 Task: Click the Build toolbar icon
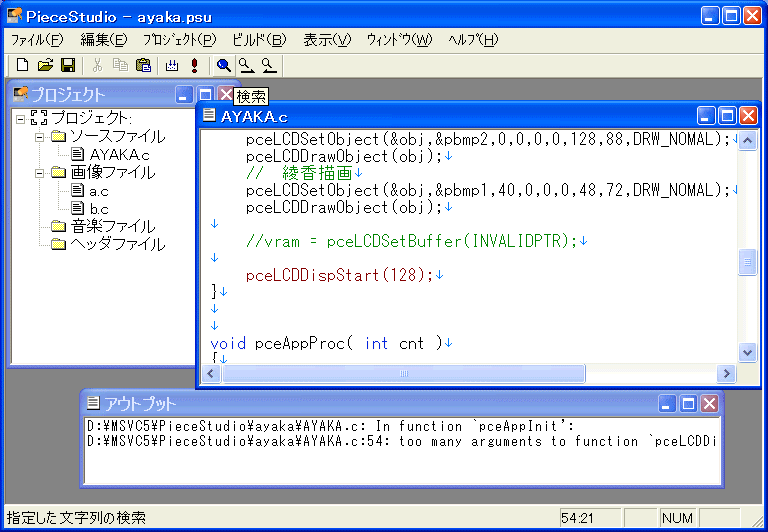[172, 65]
